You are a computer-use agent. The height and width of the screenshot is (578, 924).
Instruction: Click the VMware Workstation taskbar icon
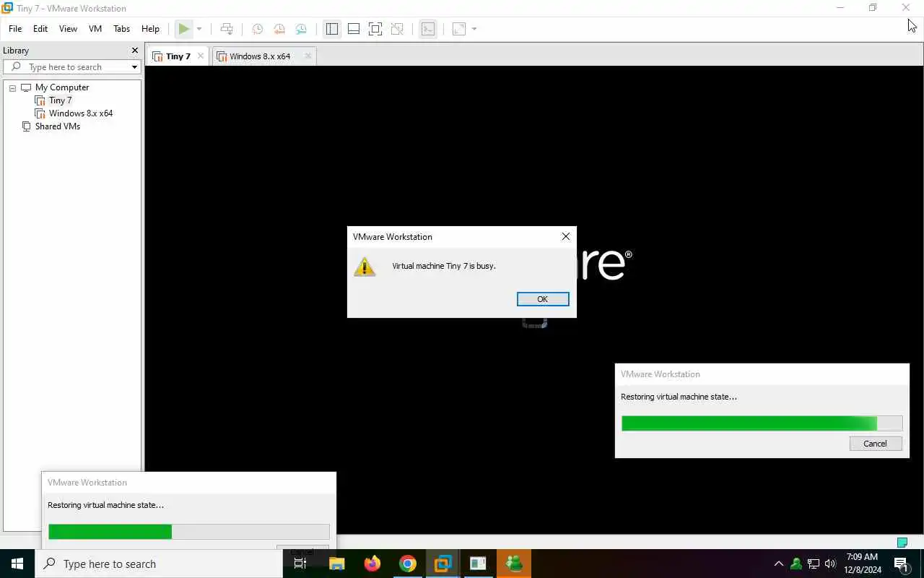tap(443, 564)
